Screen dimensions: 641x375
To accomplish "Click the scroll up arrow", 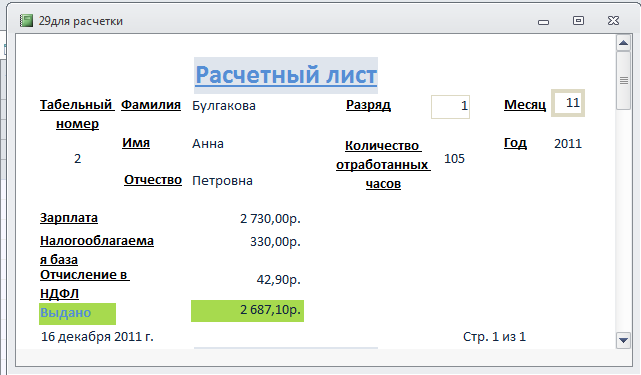I will pyautogui.click(x=623, y=43).
